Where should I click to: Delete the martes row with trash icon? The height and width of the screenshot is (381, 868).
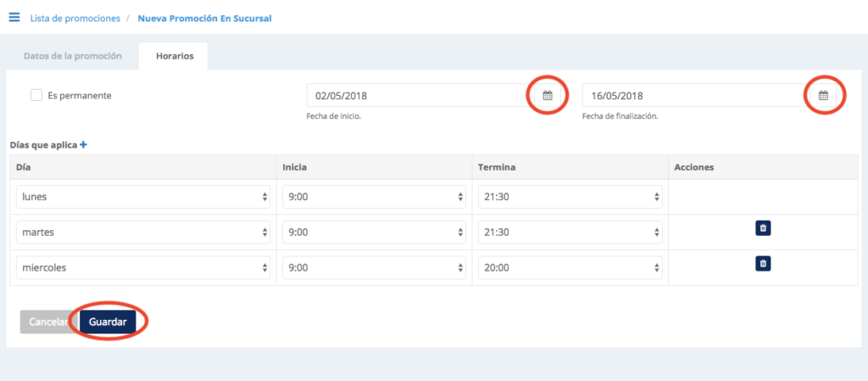tap(763, 227)
